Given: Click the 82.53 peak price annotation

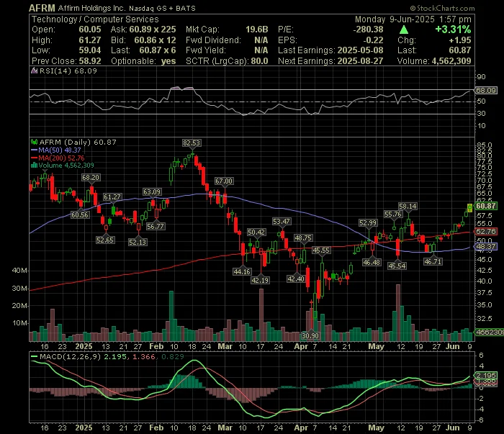Looking at the screenshot, I should (192, 143).
